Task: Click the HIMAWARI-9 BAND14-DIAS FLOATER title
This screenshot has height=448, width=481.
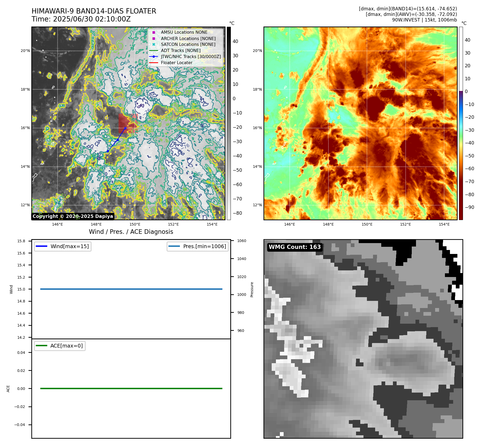Action: point(94,11)
